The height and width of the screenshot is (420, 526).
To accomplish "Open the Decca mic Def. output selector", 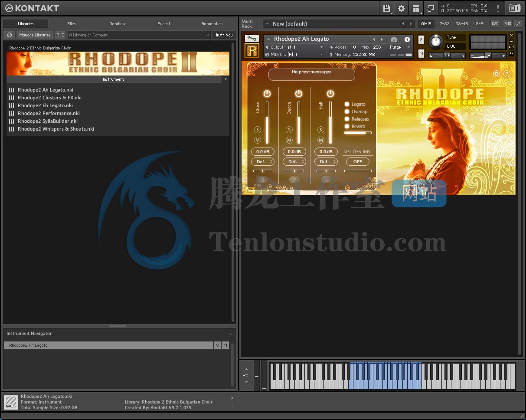I will click(x=294, y=161).
